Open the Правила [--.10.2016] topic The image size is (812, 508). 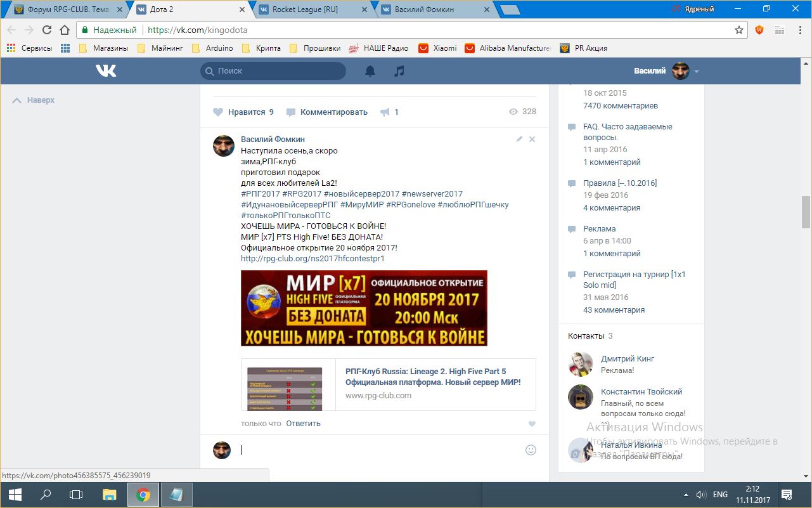click(620, 183)
